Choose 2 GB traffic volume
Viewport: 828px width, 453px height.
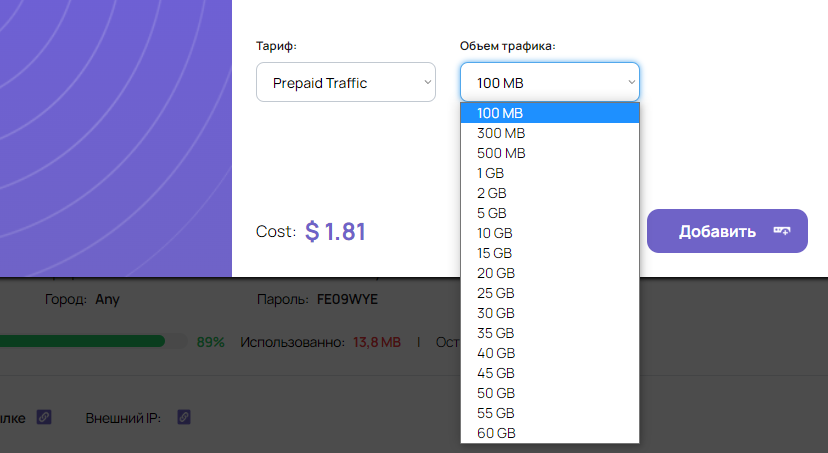[x=550, y=193]
